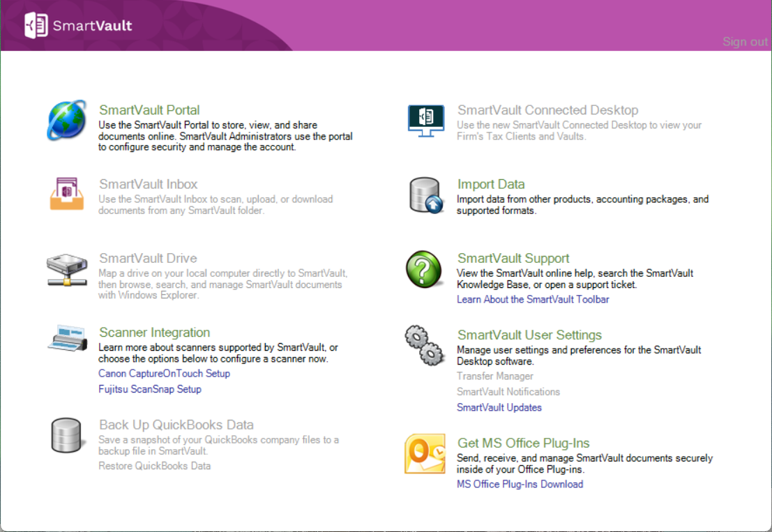Click the 'Save a snapshot of your QuickBooks' description
This screenshot has height=532, width=772.
(218, 446)
